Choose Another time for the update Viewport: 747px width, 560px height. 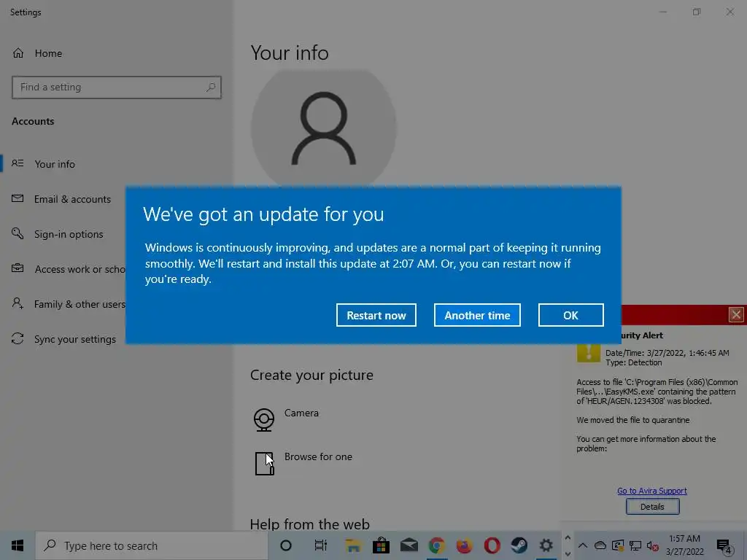point(477,315)
